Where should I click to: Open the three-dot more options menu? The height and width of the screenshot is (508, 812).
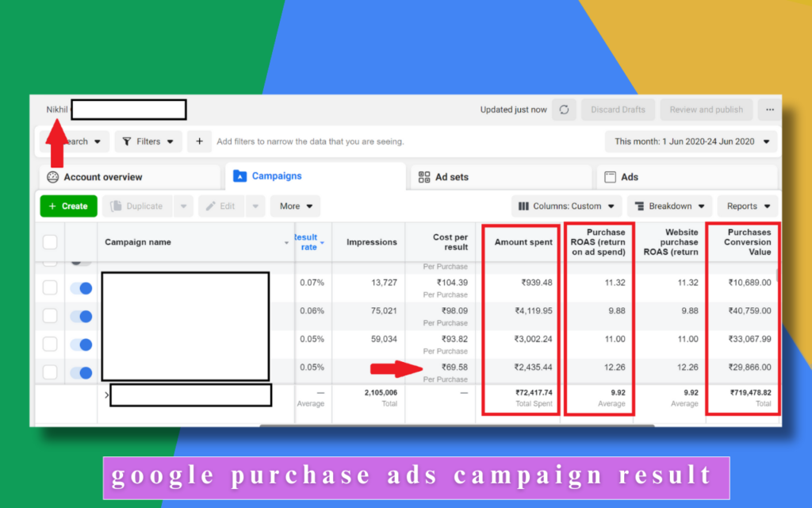tap(768, 110)
